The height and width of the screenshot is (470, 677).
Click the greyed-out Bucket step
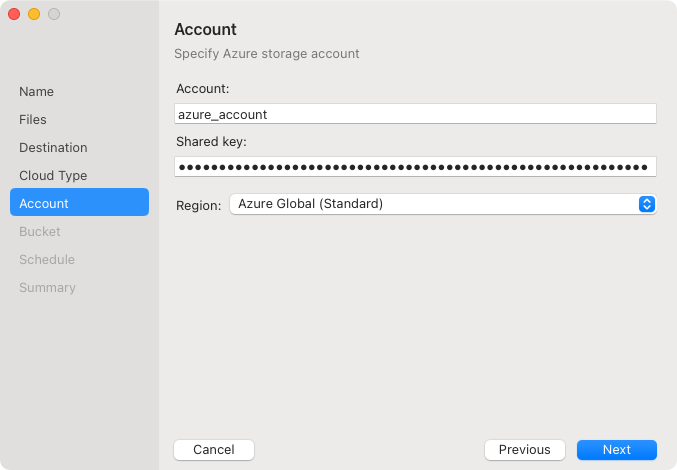(40, 231)
